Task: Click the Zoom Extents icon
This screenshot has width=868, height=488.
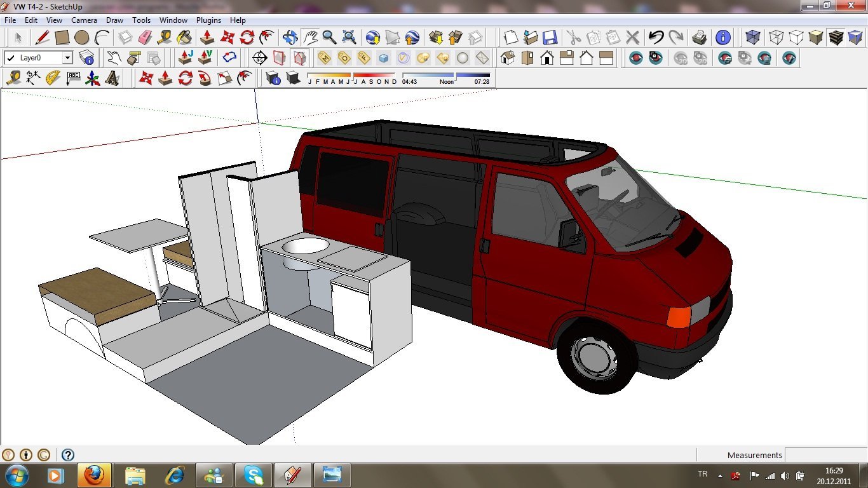Action: 349,37
